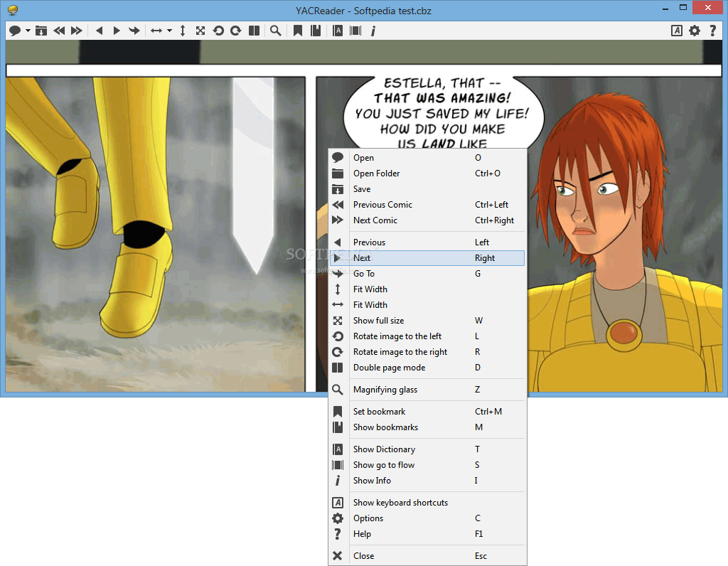The image size is (728, 566).
Task: Rotate image right via toolbar icon
Action: pyautogui.click(x=236, y=31)
